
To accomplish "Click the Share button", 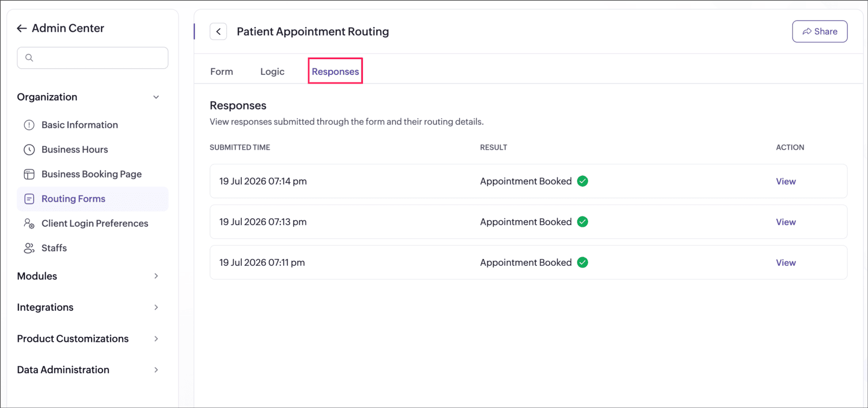I will coord(820,31).
